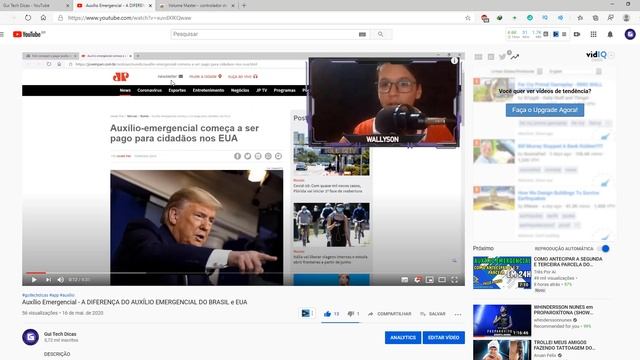Skip to next video in player controls

[x=48, y=280]
